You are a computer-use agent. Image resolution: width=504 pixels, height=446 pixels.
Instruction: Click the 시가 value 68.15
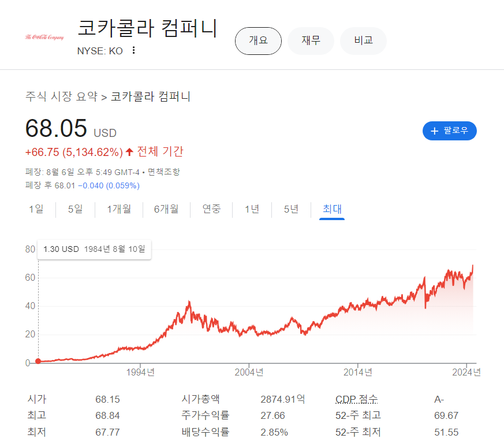pos(107,399)
